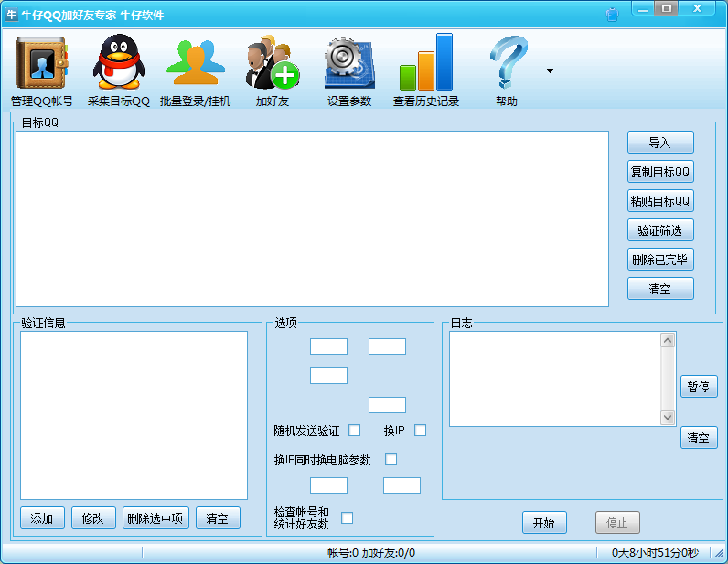This screenshot has width=728, height=564.
Task: Enable the 换IP同时换电脑参数 checkbox
Action: 391,460
